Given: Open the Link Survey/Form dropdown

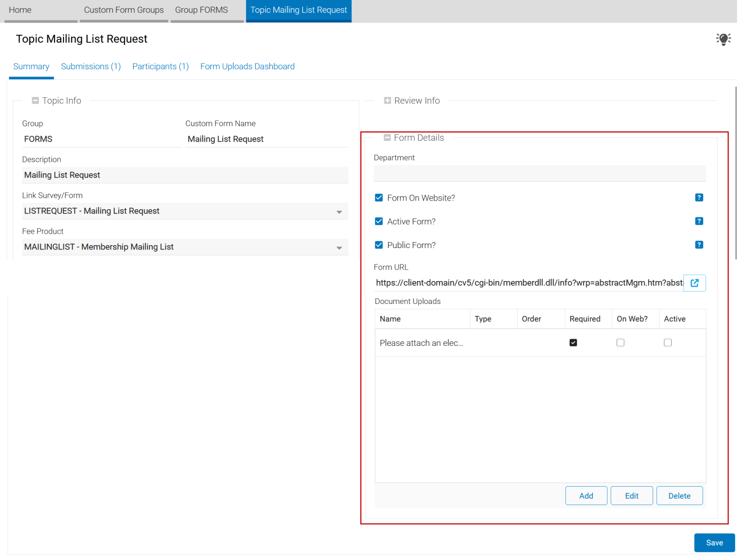Looking at the screenshot, I should tap(339, 212).
